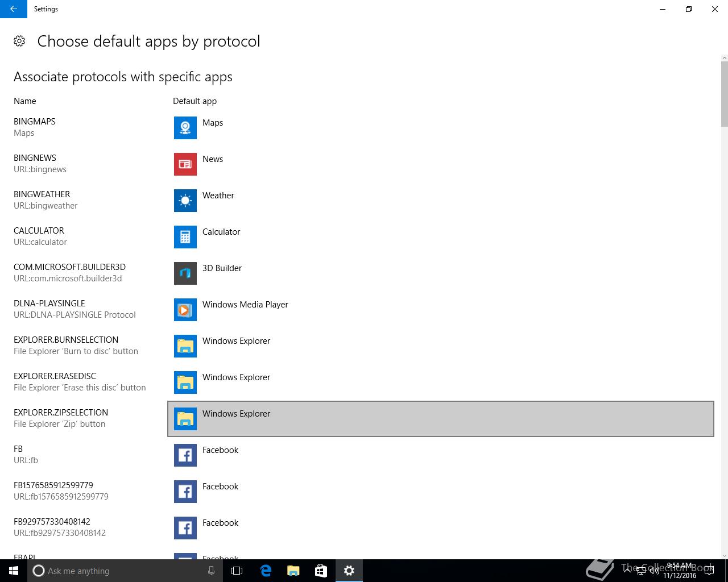This screenshot has width=728, height=582.
Task: Open File Explorer from the taskbar
Action: click(x=293, y=571)
